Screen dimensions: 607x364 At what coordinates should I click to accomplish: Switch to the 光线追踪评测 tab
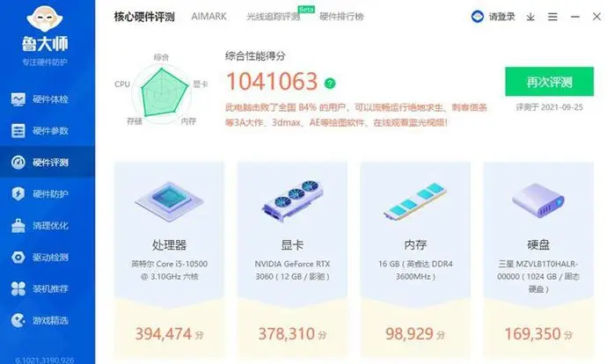point(274,17)
